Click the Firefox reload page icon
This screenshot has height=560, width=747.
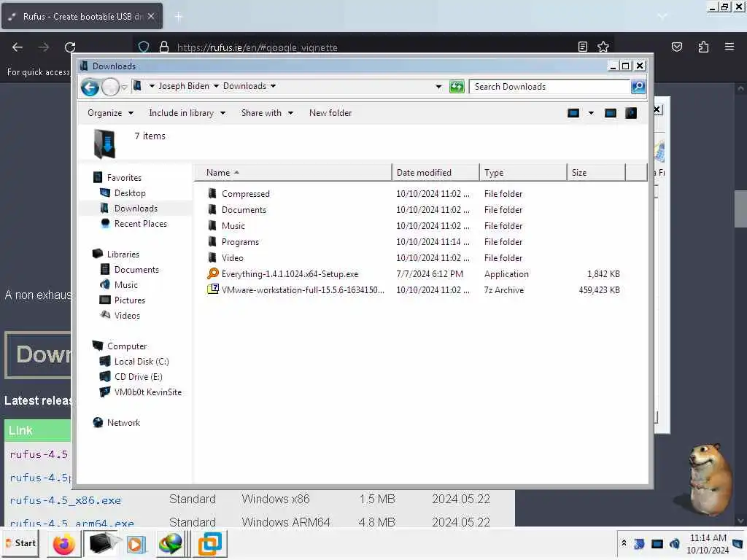tap(70, 47)
